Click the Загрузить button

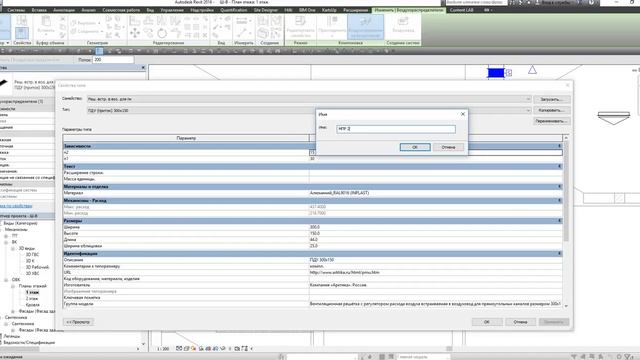[x=551, y=99]
